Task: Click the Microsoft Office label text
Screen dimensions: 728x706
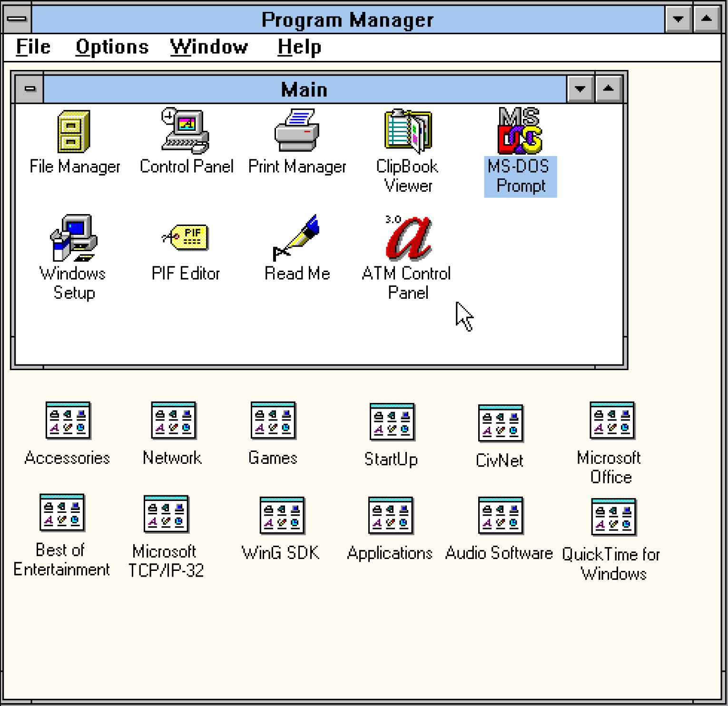Action: click(610, 467)
